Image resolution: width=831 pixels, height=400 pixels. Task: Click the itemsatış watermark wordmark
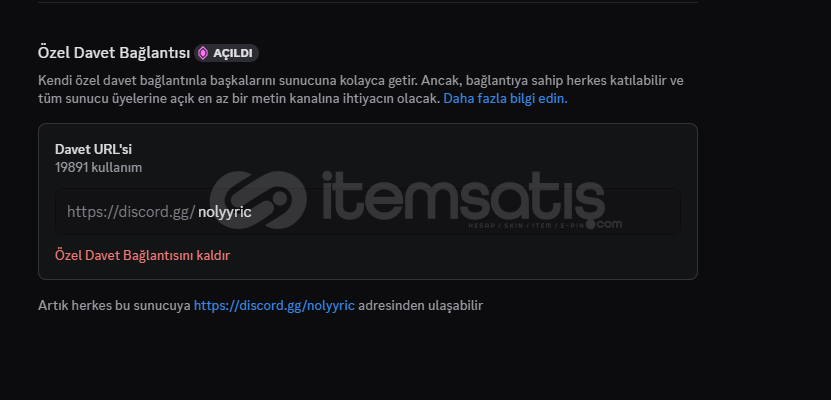pos(463,197)
